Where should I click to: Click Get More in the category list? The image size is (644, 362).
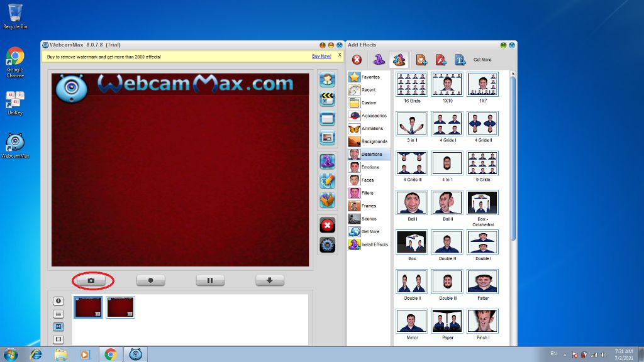(369, 231)
